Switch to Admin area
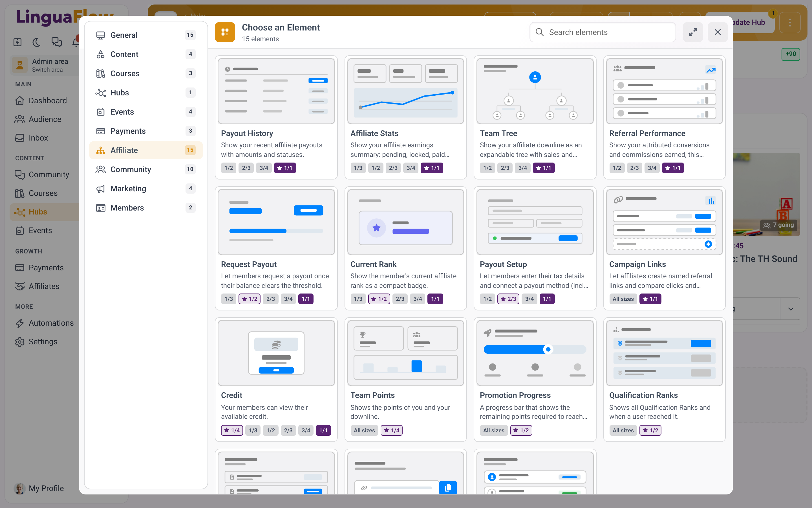Screen dimensions: 812x508 click(x=45, y=65)
